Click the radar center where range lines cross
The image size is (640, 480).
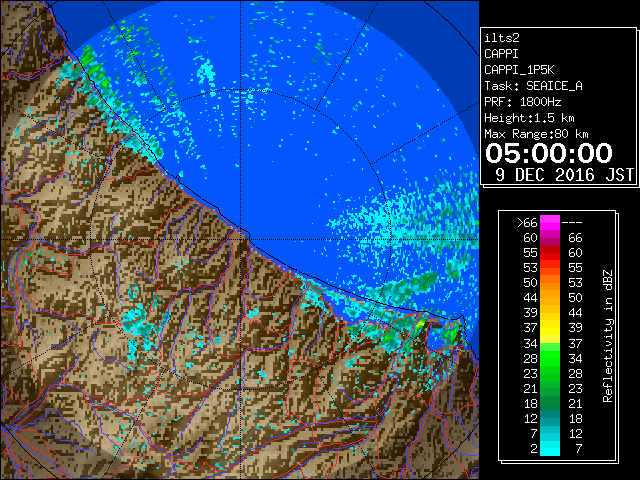241,240
